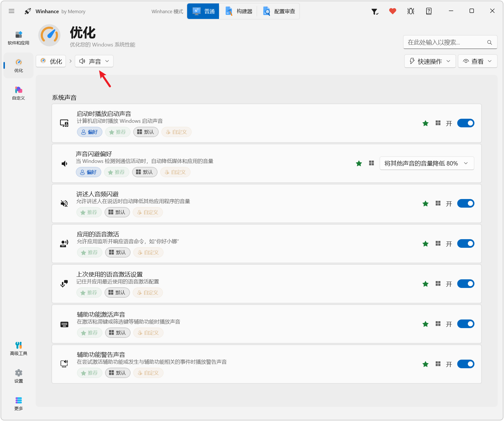504x421 pixels.
Task: Toggle 辅助功能激活声音 switch
Action: click(466, 324)
